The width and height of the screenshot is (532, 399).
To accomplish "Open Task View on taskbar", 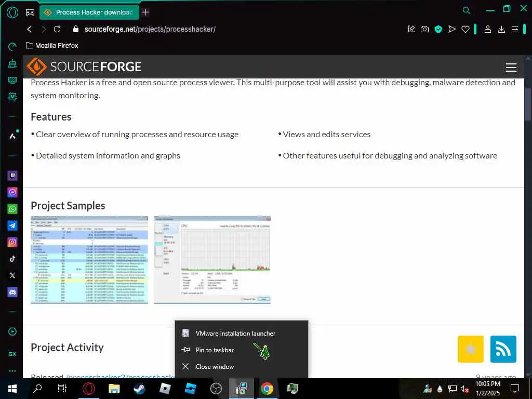I will 62,389.
